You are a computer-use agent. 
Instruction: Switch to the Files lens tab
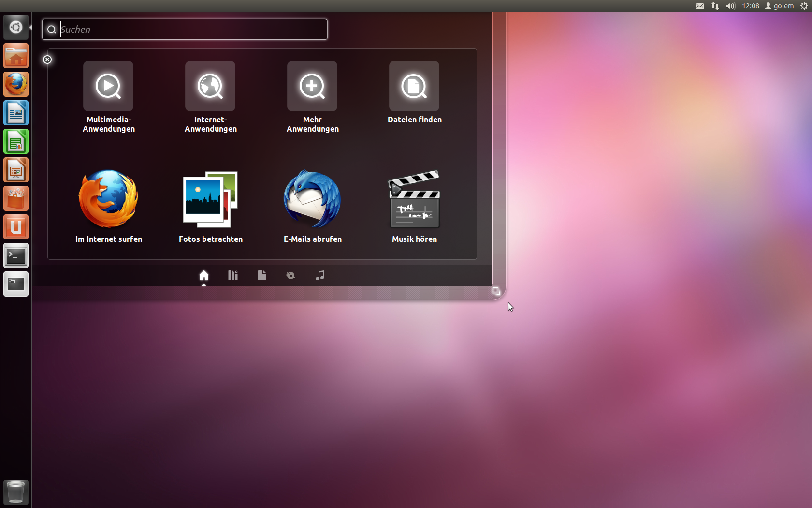coord(261,275)
